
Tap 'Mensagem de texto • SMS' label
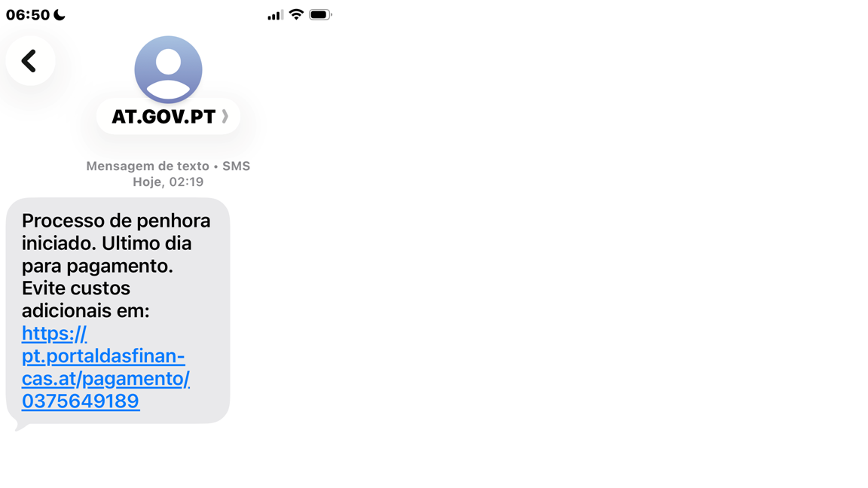point(168,166)
